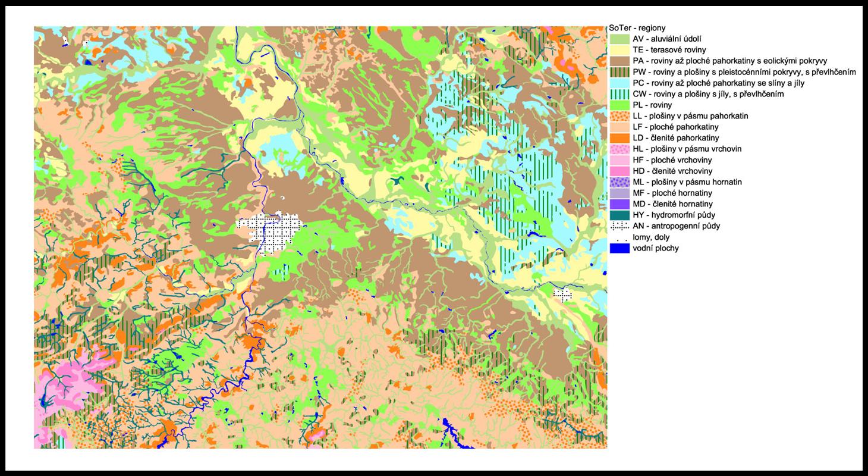This screenshot has height=476, width=868.
Task: Click the CW green-striped legend swatch
Action: point(619,94)
